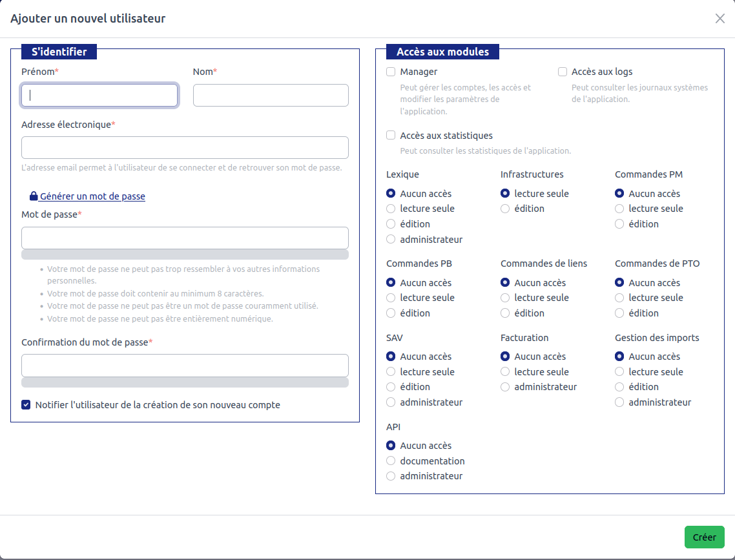Select lecture seule for Commandes PB
This screenshot has height=560, width=735.
coord(390,298)
